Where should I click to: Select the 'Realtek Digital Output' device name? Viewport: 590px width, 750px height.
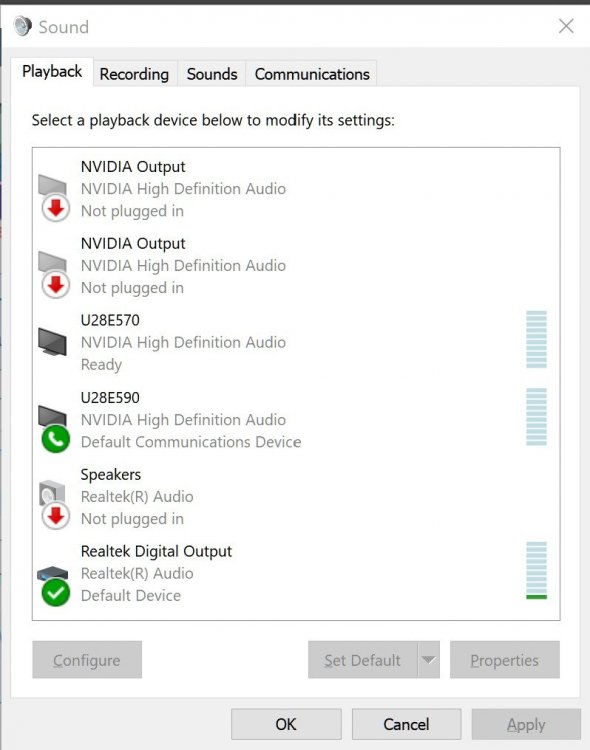tap(156, 551)
